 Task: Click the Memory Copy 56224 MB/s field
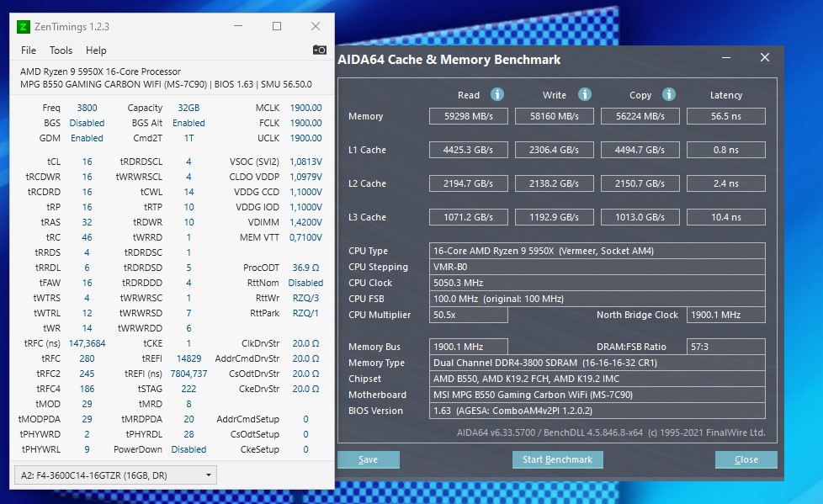click(x=640, y=116)
